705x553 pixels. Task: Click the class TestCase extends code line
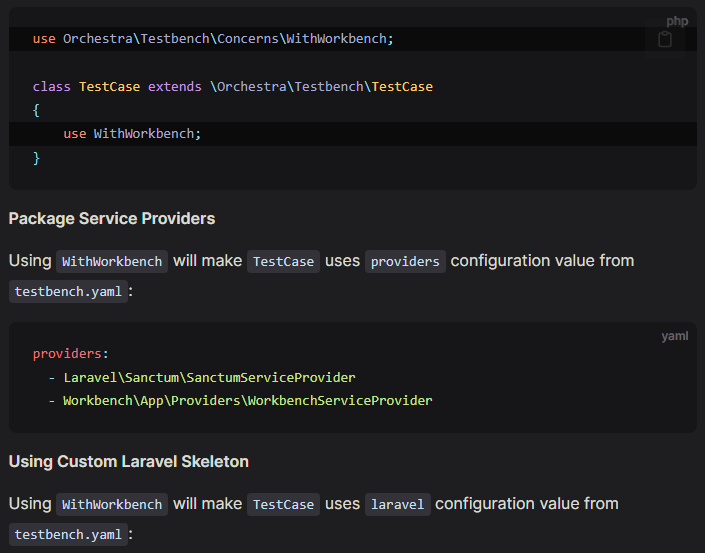[232, 86]
